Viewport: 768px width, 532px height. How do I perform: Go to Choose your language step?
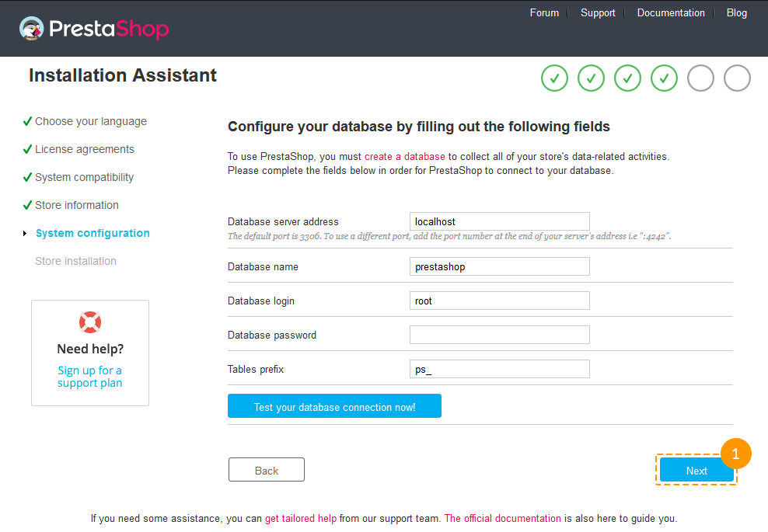point(91,121)
